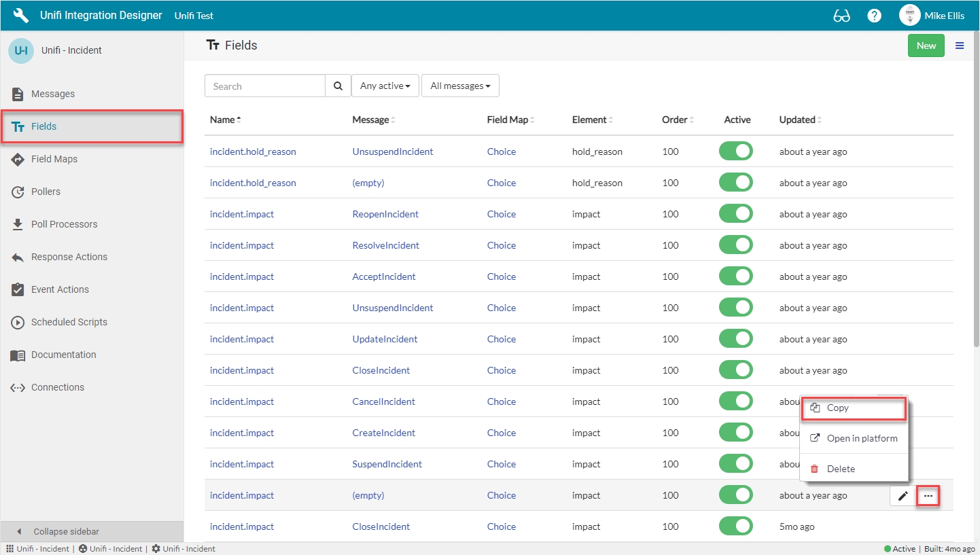The image size is (980, 555).
Task: Click the green New button
Action: [x=926, y=46]
